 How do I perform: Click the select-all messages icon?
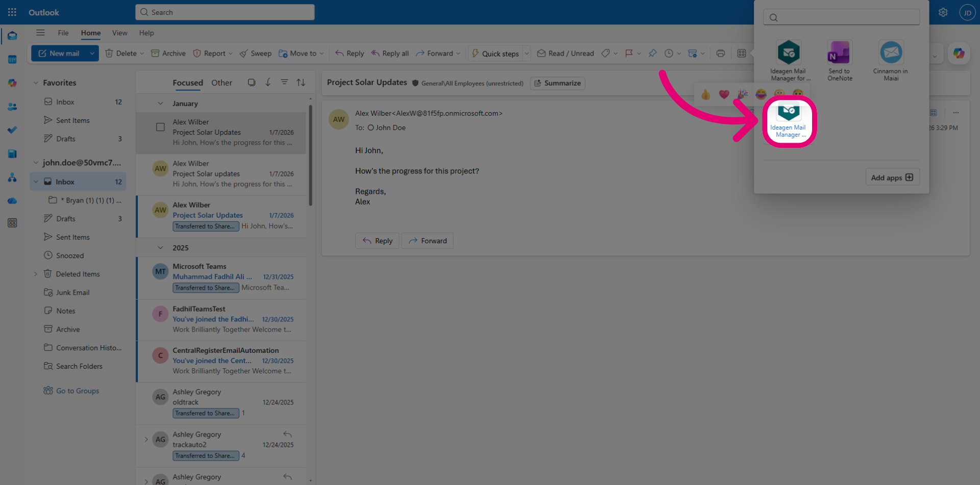pyautogui.click(x=251, y=82)
